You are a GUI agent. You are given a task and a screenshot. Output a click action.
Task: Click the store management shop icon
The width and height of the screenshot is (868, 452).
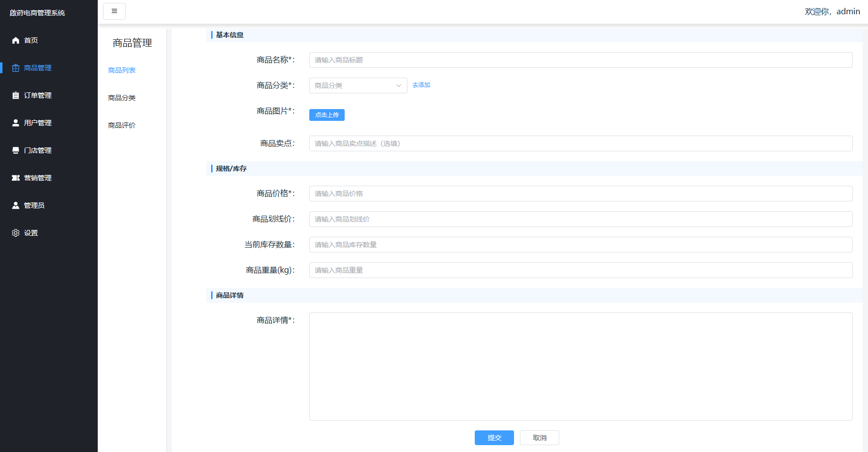coord(16,150)
